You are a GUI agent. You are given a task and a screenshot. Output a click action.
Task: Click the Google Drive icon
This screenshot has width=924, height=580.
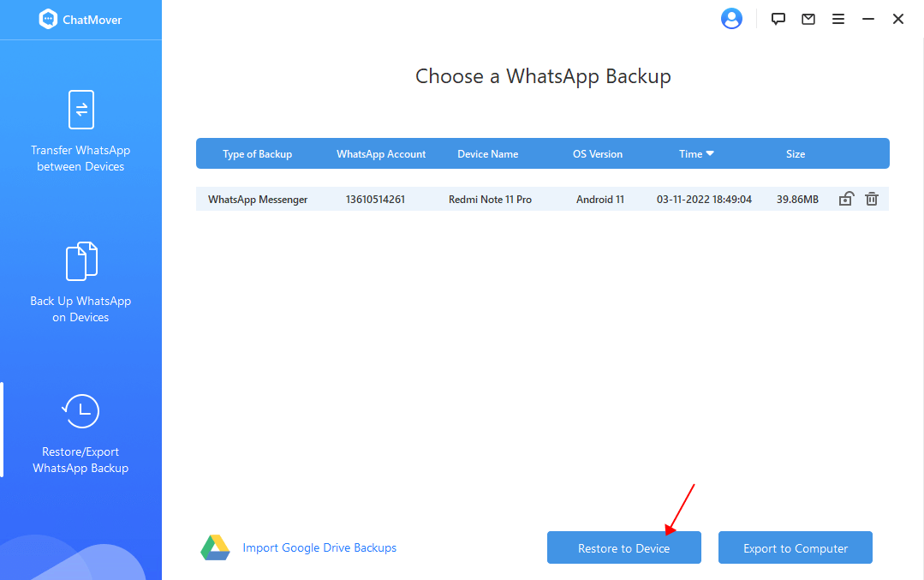[215, 547]
